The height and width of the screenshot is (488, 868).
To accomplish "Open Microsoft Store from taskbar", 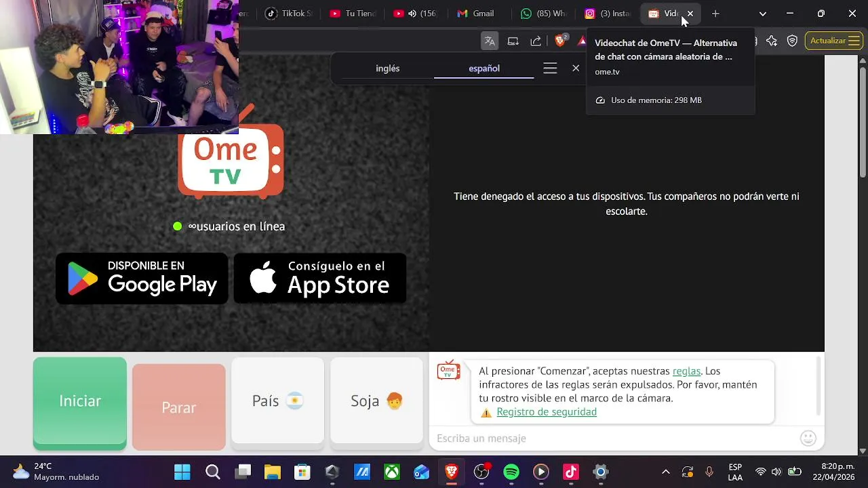I will coord(302,472).
